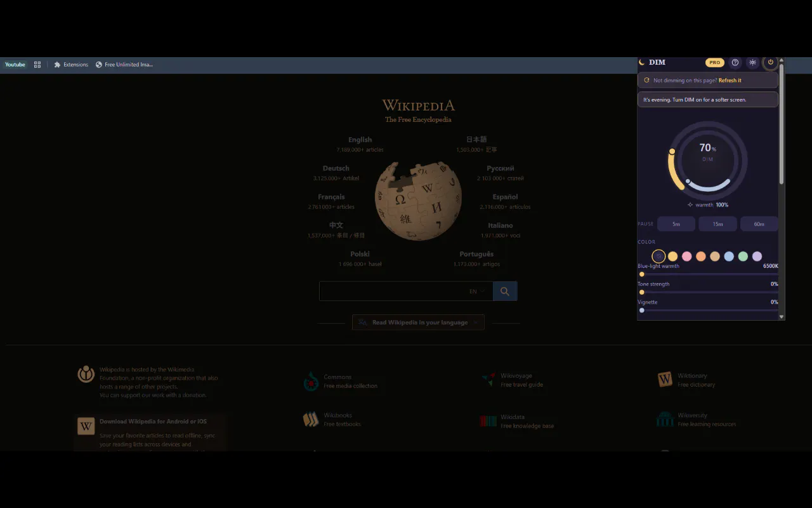Click the Blue-light warmth slider handle
Screen dimensions: 812x508
point(642,274)
